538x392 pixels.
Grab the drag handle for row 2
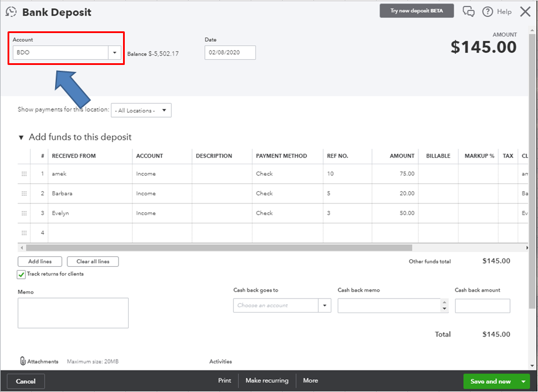pyautogui.click(x=24, y=194)
